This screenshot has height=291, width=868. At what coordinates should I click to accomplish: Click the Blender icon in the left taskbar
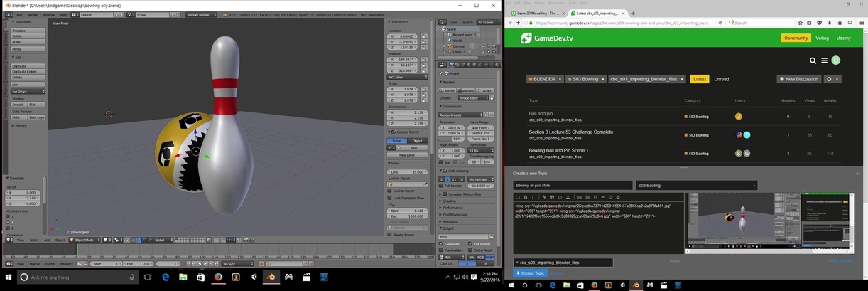[271, 276]
